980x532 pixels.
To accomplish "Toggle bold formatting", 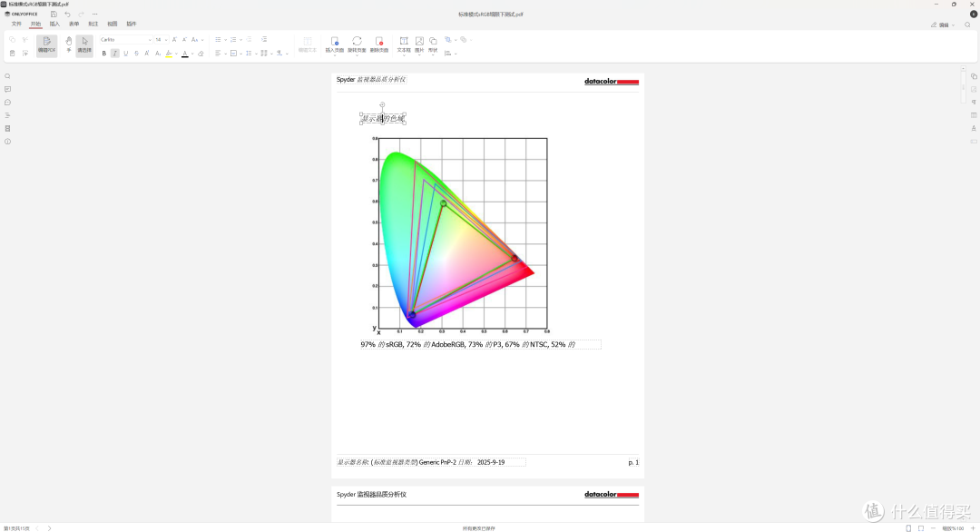I will click(103, 54).
